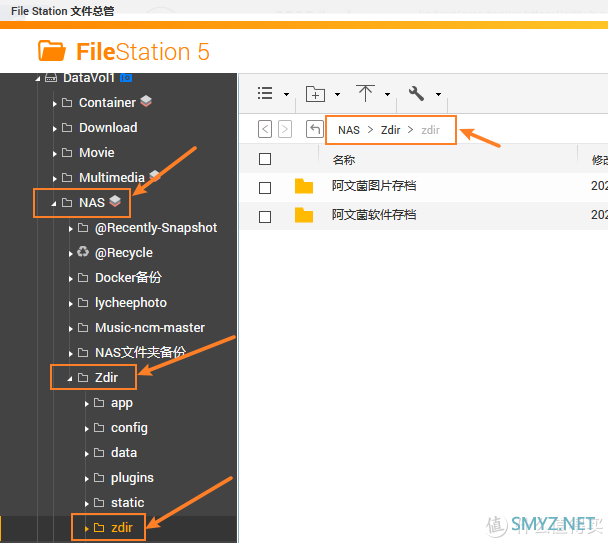Click the folder icon beside plugins
The width and height of the screenshot is (608, 543).
coord(99,477)
